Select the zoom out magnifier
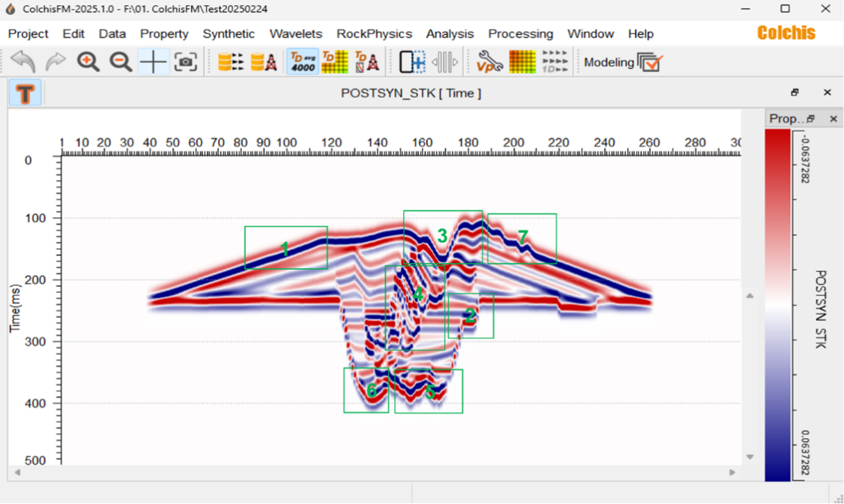Image resolution: width=844 pixels, height=504 pixels. pyautogui.click(x=121, y=62)
